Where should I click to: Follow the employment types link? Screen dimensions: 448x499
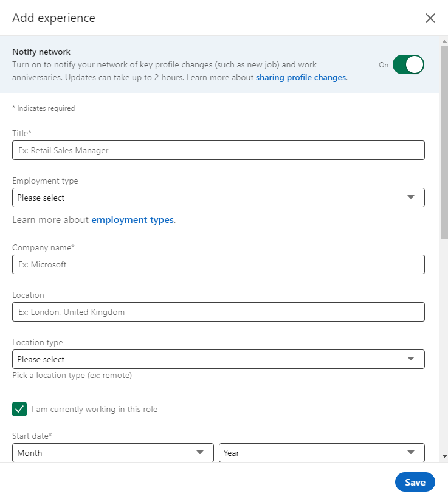[133, 220]
